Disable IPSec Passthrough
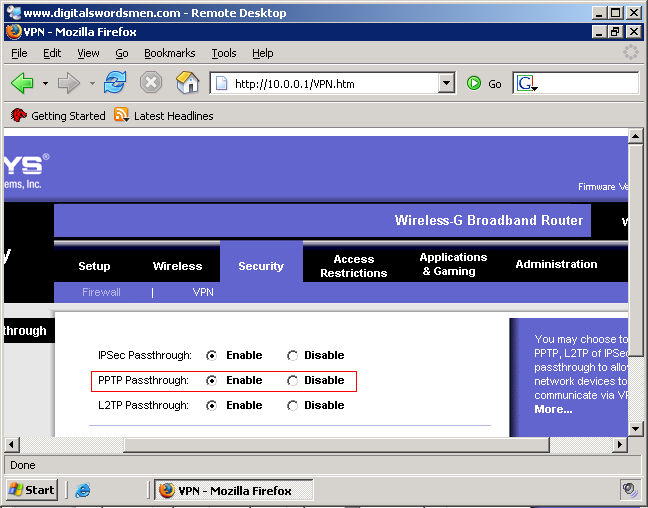Viewport: 648px width, 508px height. coord(293,355)
